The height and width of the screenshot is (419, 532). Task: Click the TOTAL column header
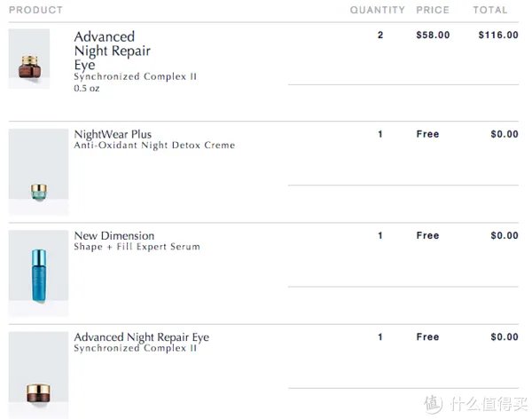pyautogui.click(x=490, y=11)
